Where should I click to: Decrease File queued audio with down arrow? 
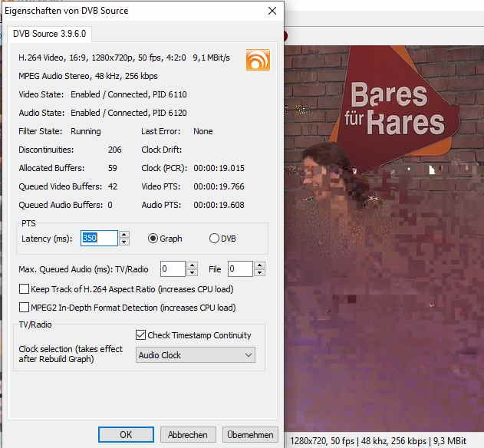point(259,272)
